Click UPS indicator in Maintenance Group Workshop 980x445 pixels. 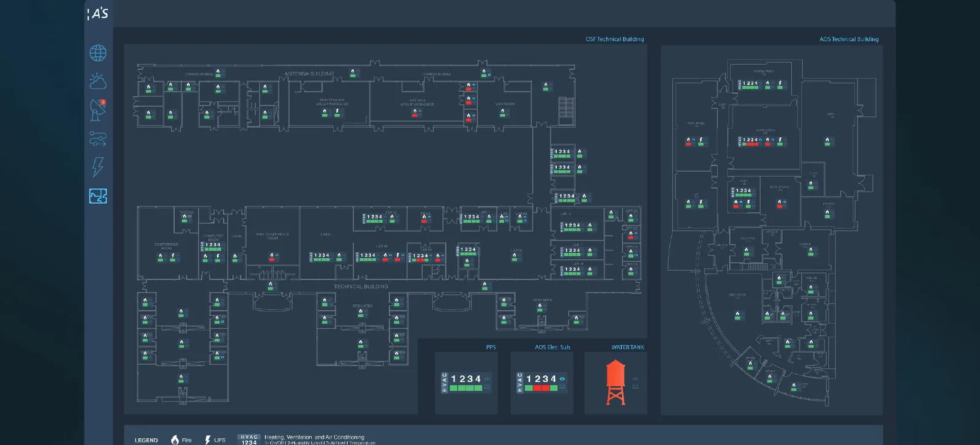pos(337,113)
